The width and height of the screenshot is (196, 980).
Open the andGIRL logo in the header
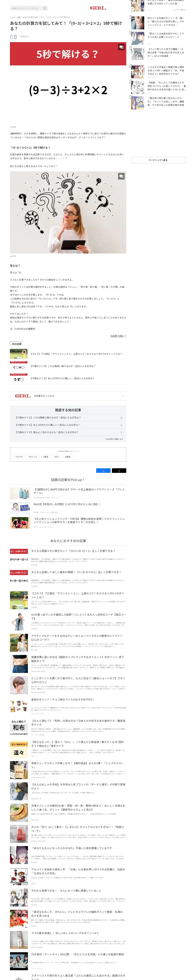[98, 8]
